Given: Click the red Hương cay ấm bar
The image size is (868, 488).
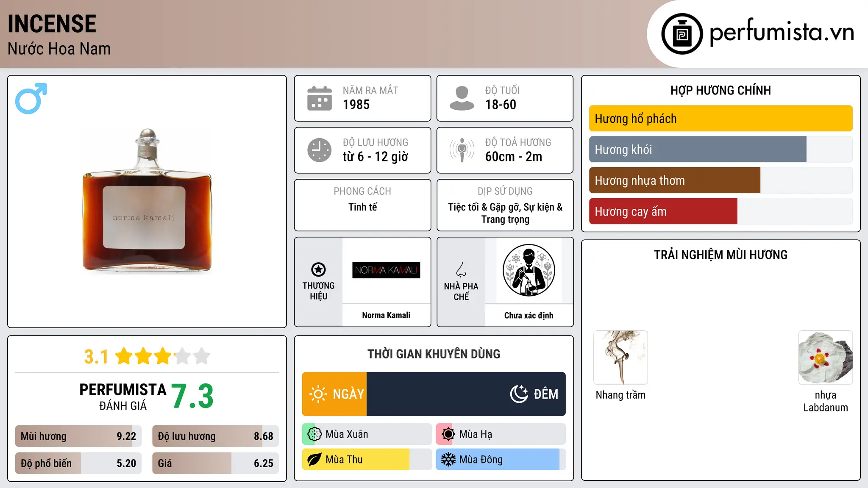Looking at the screenshot, I should pyautogui.click(x=663, y=211).
